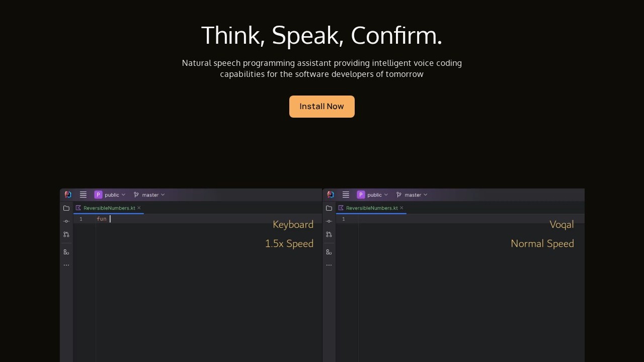
Task: Open the Project folder icon in the Voqal IDE
Action: (x=329, y=208)
